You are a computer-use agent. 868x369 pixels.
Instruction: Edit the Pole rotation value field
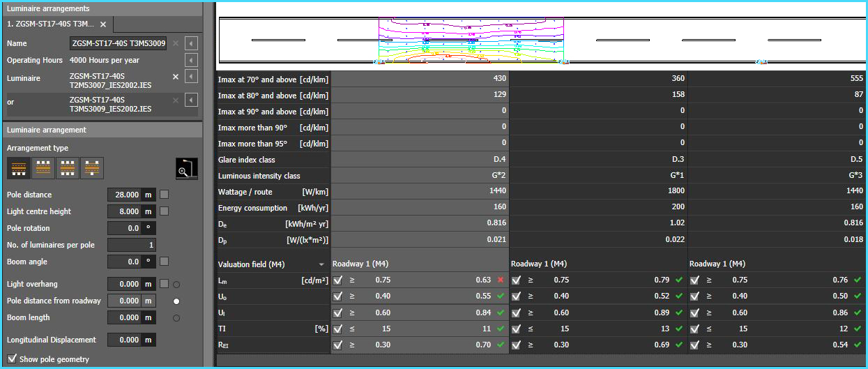[x=125, y=228]
